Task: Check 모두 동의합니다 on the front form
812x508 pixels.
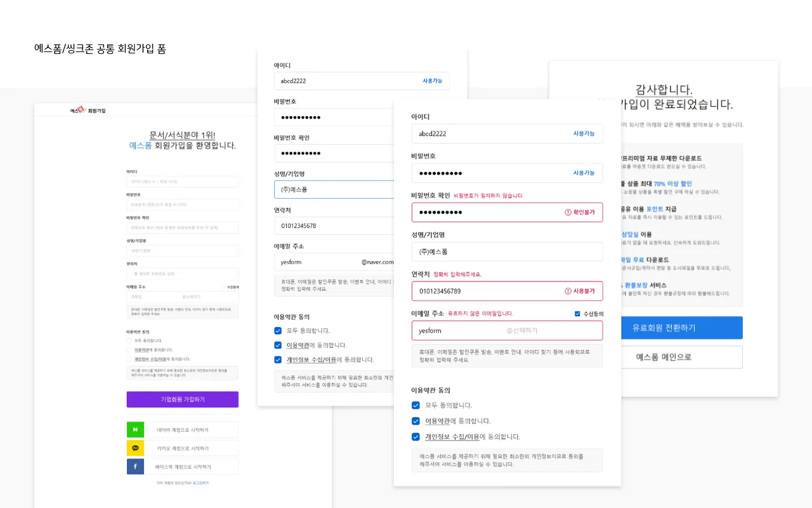Action: pos(416,405)
